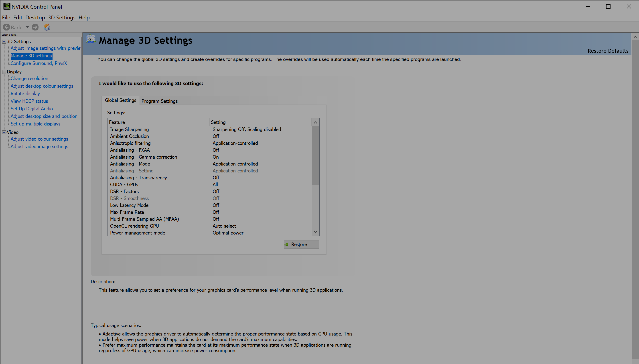Click the NVIDIA Control Panel title icon
Image resolution: width=639 pixels, height=364 pixels.
pos(6,6)
